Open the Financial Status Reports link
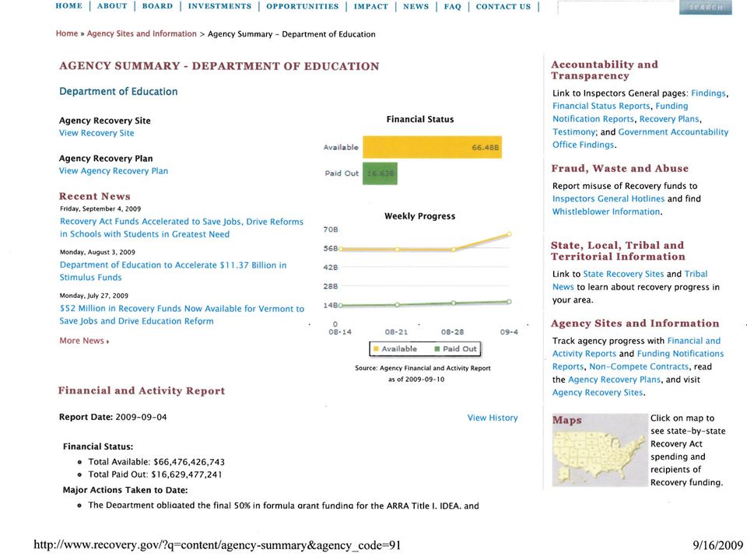747x560 pixels. pyautogui.click(x=601, y=107)
